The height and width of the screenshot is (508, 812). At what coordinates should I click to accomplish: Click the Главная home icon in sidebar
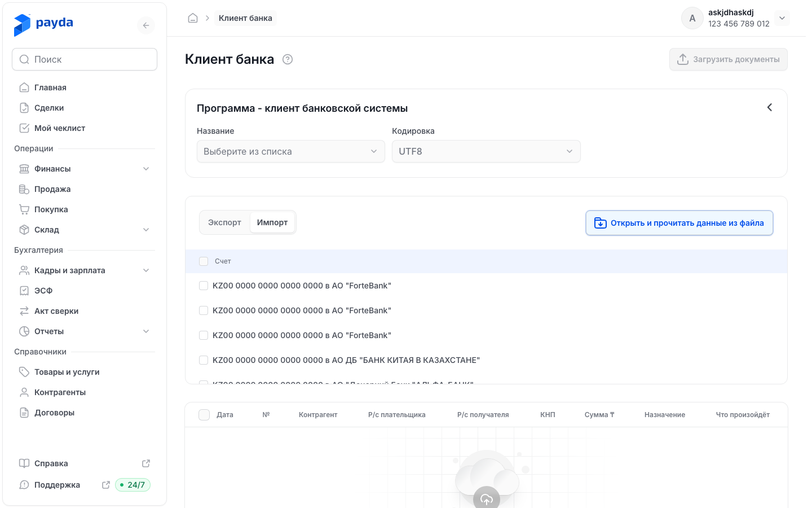pos(24,87)
